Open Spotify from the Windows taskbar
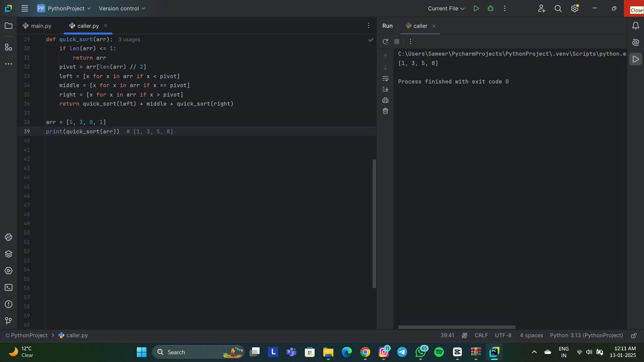This screenshot has height=362, width=644. click(439, 352)
